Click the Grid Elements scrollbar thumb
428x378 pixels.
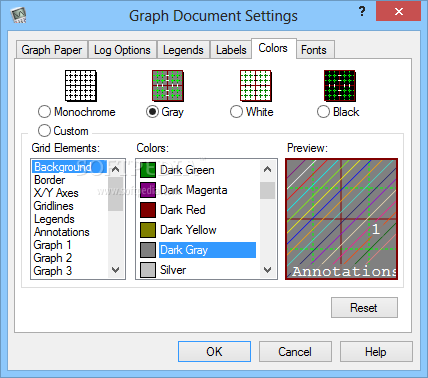point(116,194)
